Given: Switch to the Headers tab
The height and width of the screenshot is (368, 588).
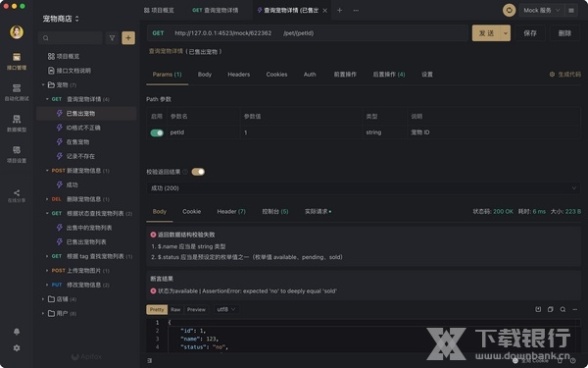Looking at the screenshot, I should (238, 75).
